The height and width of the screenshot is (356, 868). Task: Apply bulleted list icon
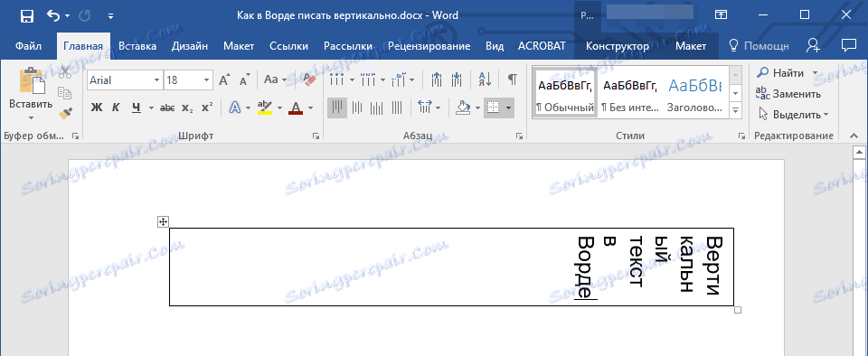pyautogui.click(x=337, y=80)
